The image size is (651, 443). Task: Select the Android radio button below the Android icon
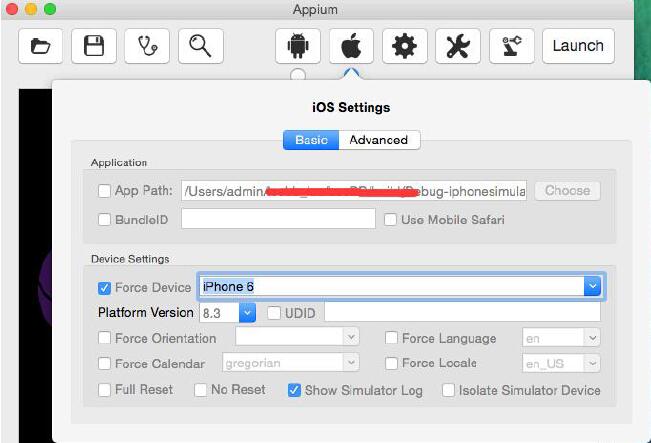(298, 75)
